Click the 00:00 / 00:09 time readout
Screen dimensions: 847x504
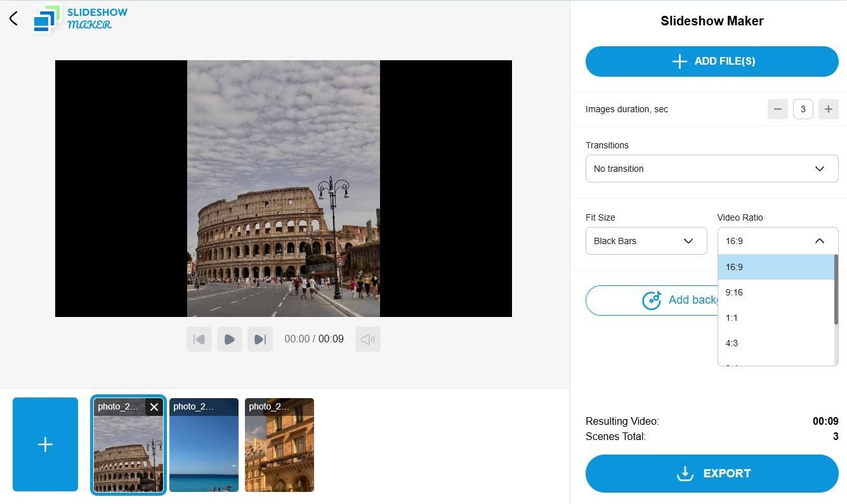314,339
